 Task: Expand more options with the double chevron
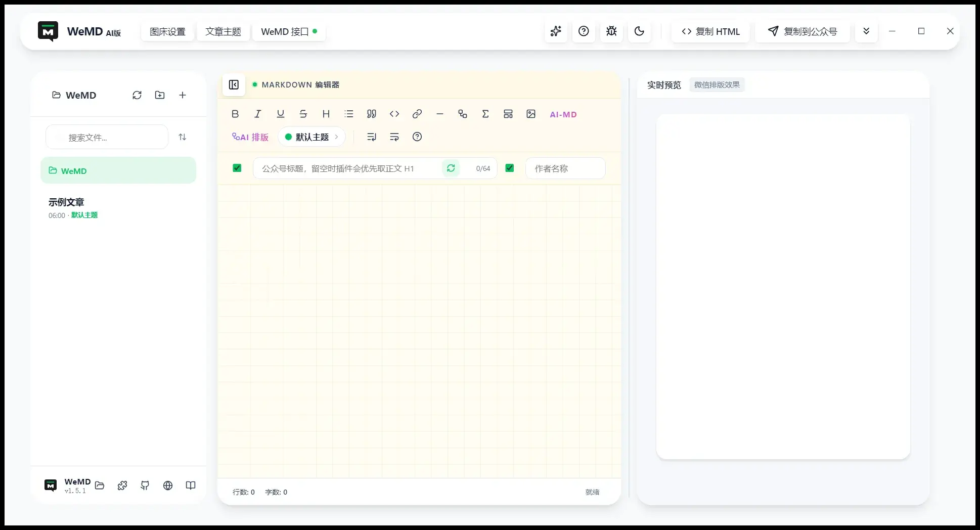[x=866, y=31]
